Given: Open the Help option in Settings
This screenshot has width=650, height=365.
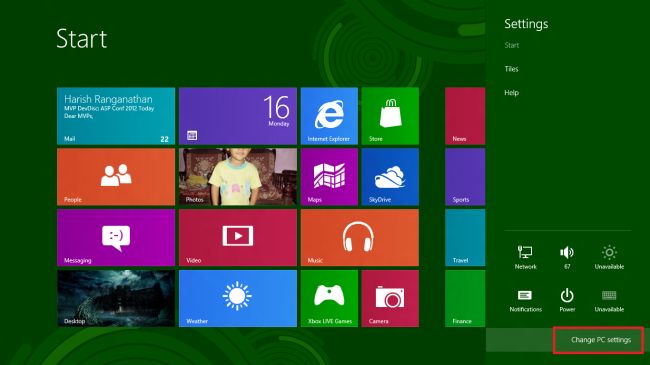Looking at the screenshot, I should coord(512,92).
